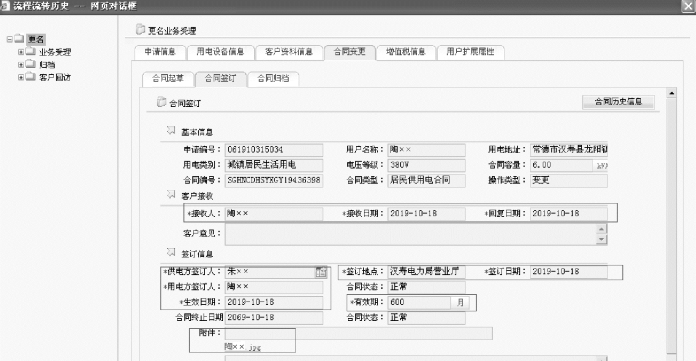This screenshot has height=361, width=696.
Task: Click the folder icon beside 合同签订 heading
Action: [x=161, y=102]
